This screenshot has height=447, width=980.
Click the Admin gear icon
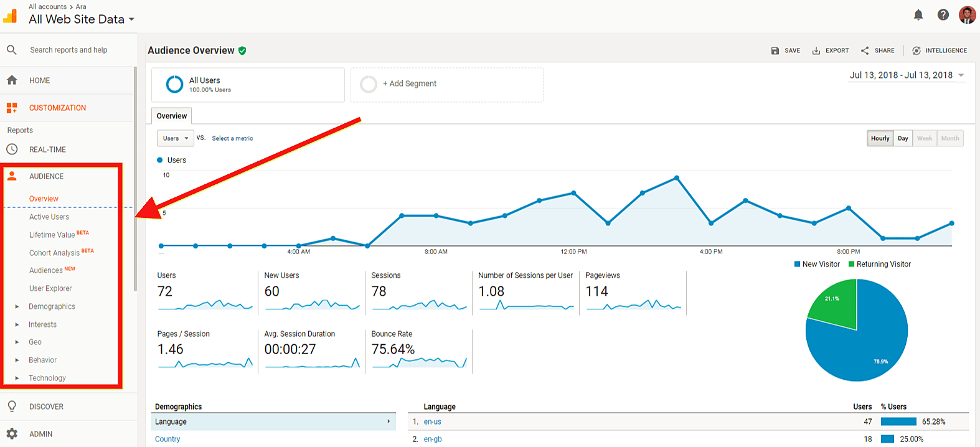[12, 434]
